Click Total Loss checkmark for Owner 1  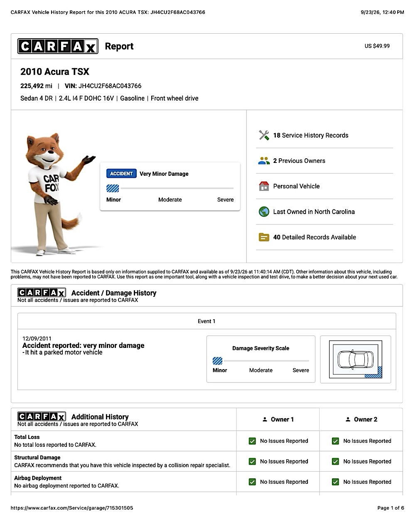pos(252,441)
